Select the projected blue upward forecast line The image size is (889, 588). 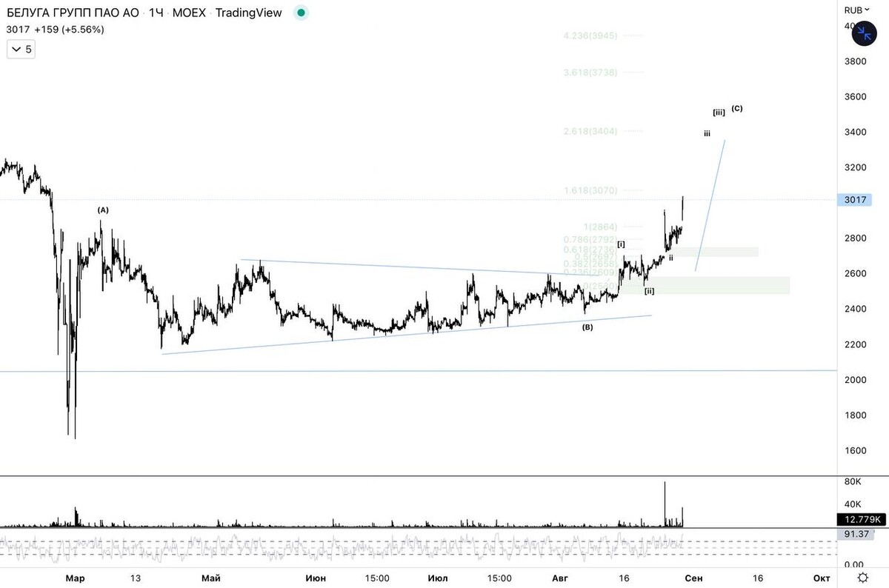click(x=710, y=205)
